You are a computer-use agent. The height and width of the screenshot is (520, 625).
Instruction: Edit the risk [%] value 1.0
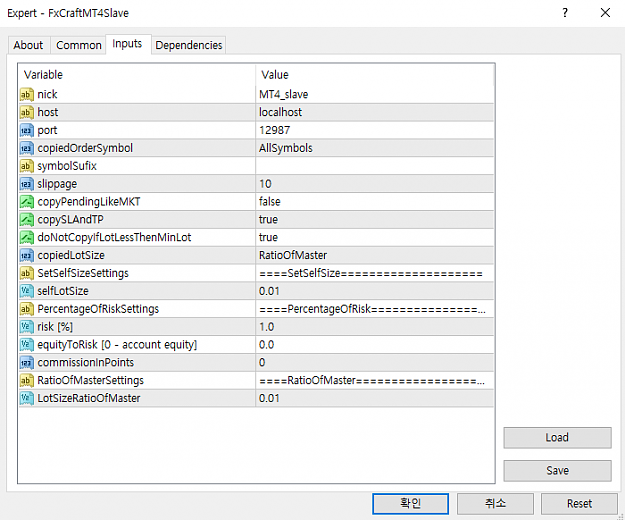(374, 327)
